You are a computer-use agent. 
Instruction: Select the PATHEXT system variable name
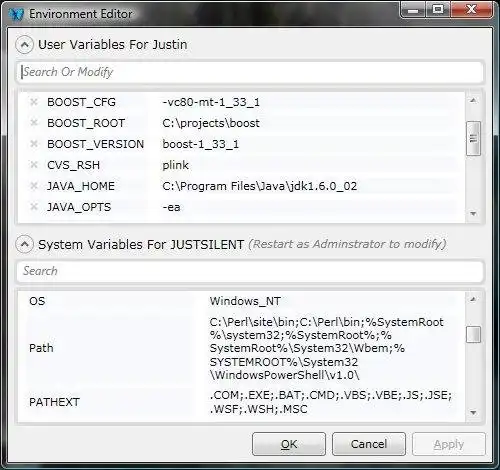[x=54, y=402]
